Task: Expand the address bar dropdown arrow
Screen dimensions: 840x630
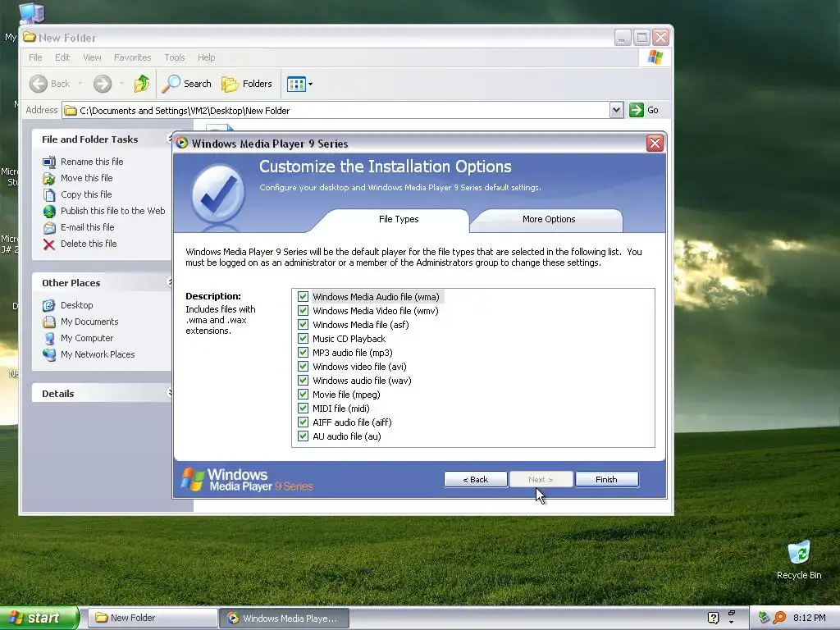Action: pos(616,110)
